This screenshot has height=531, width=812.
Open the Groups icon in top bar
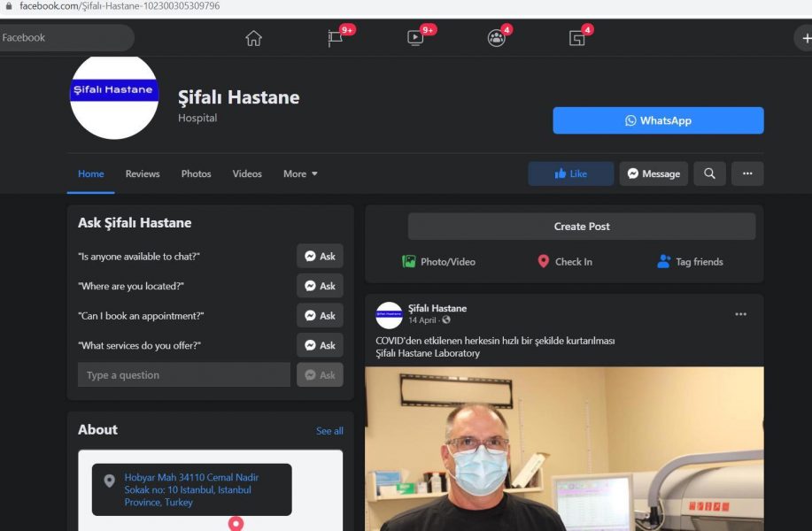[496, 38]
